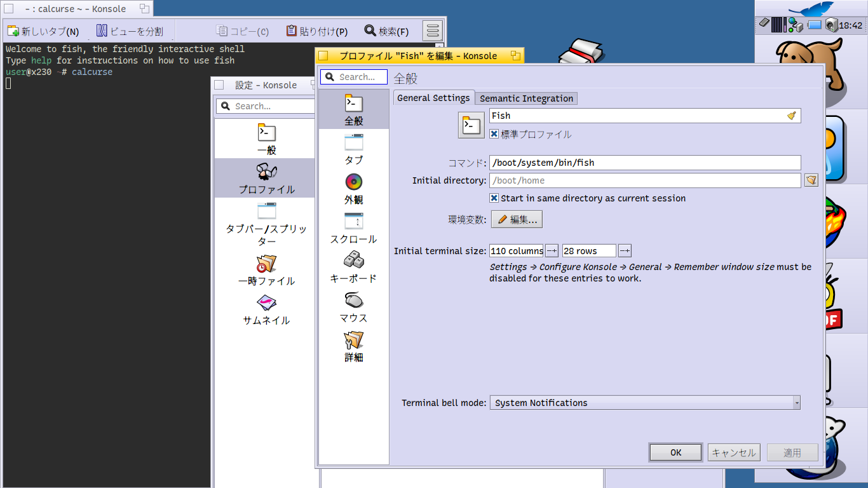Toggle Start in same directory as current session
Viewport: 868px width, 488px height.
click(494, 198)
